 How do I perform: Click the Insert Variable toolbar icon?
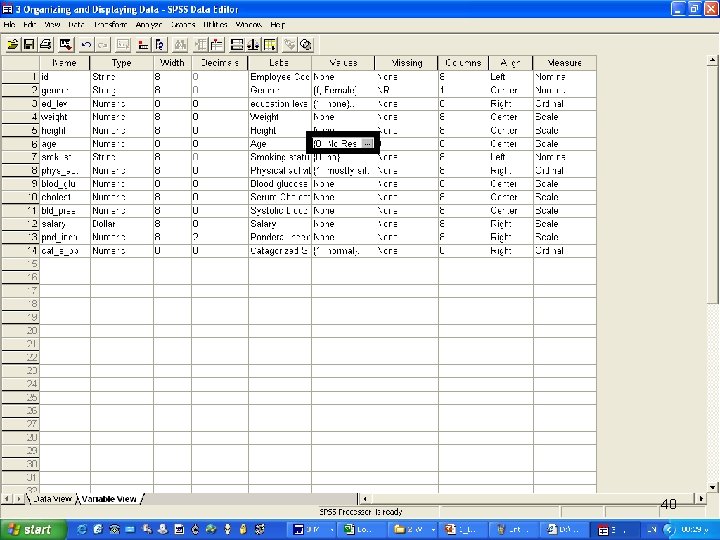217,45
